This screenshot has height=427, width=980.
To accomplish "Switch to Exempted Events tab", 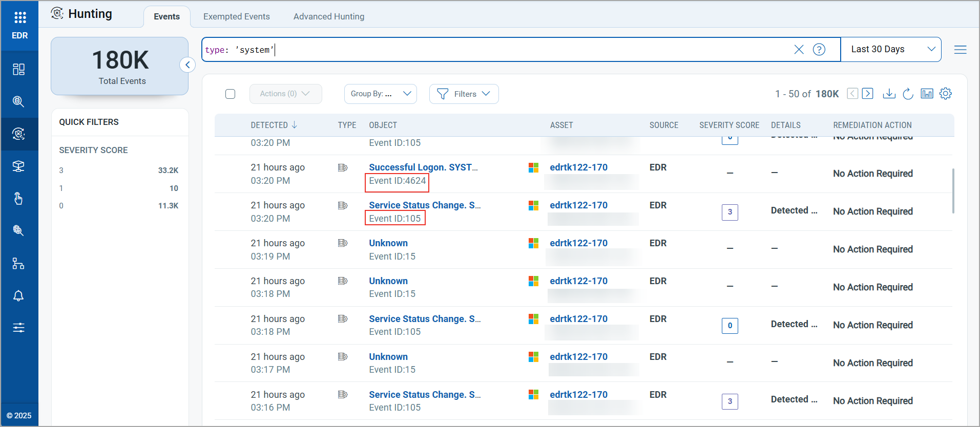I will [x=236, y=17].
